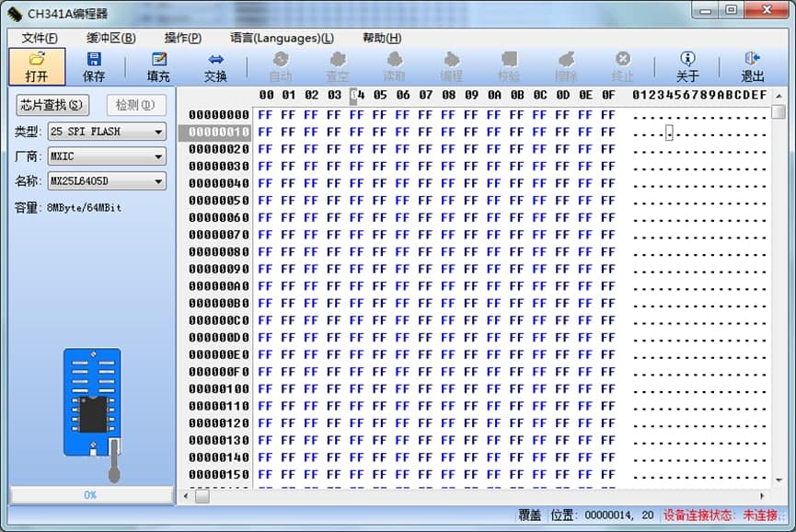Click the vertical scrollbar down arrow
796x532 pixels.
coord(779,481)
